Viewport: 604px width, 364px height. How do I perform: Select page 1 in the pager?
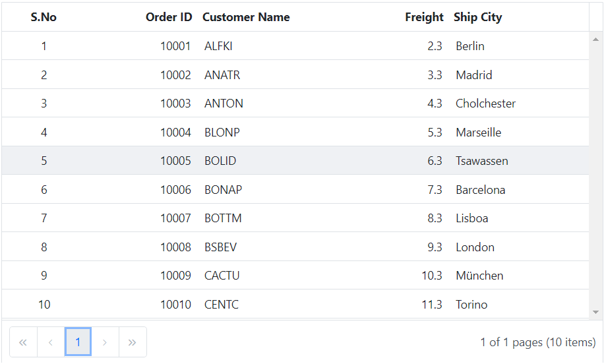[x=78, y=342]
